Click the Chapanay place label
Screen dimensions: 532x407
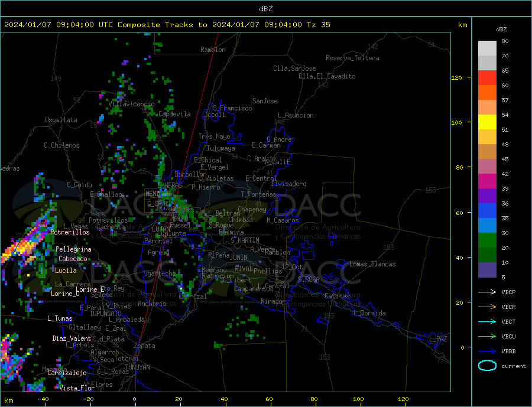tap(252, 209)
